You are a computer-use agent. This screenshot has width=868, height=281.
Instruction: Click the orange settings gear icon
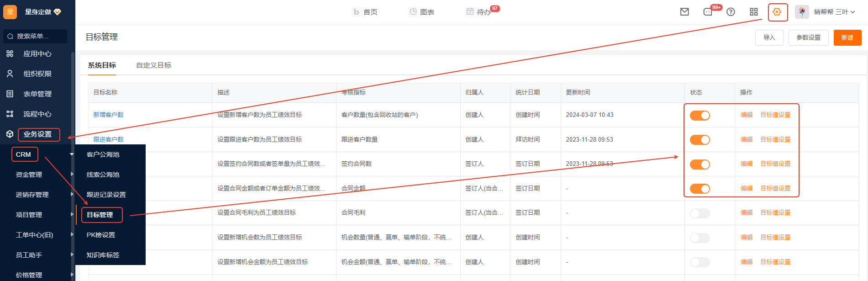(777, 12)
